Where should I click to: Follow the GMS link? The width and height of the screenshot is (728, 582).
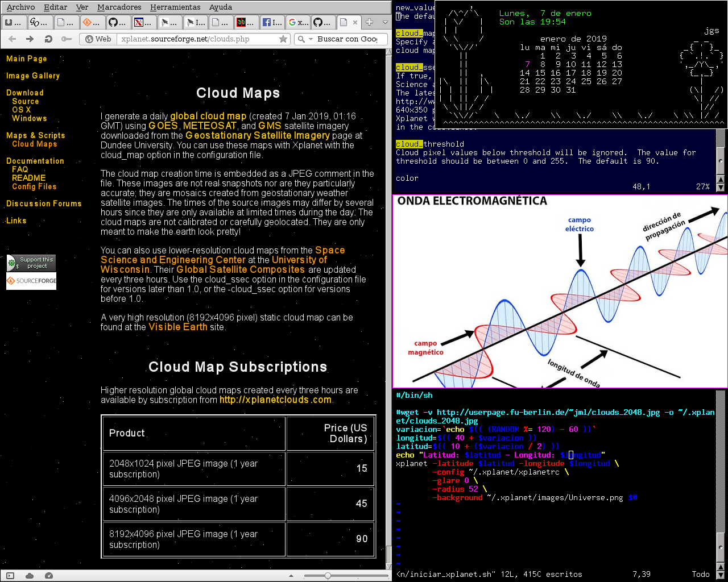pyautogui.click(x=270, y=126)
